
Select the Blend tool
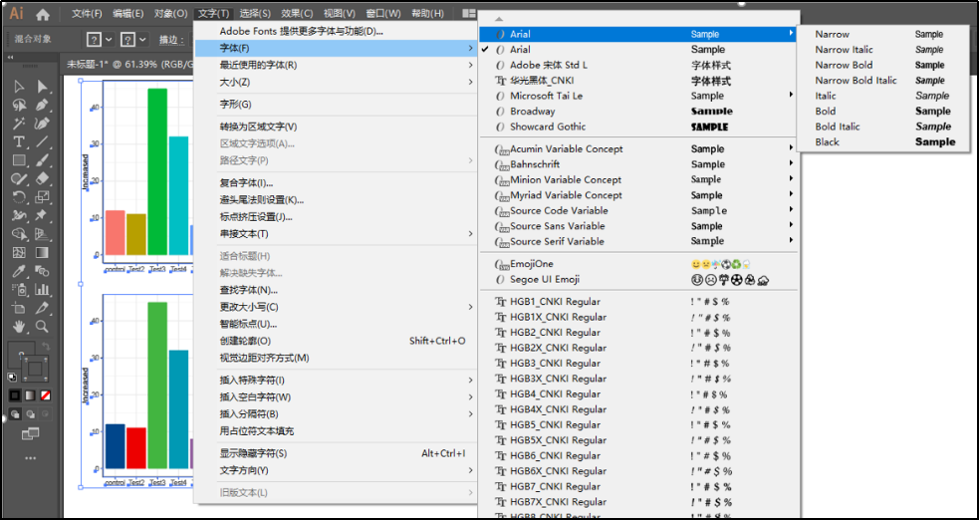click(42, 271)
